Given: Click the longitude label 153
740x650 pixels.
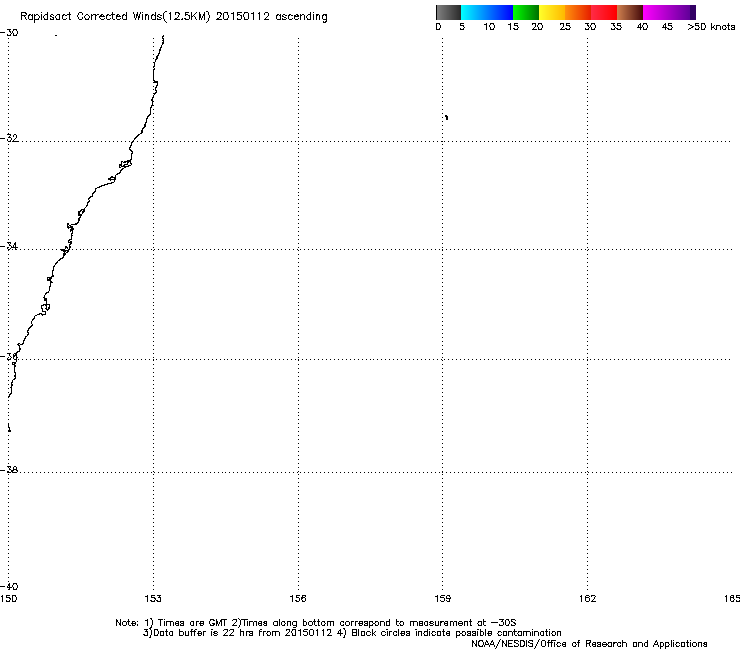Looking at the screenshot, I should [x=153, y=599].
